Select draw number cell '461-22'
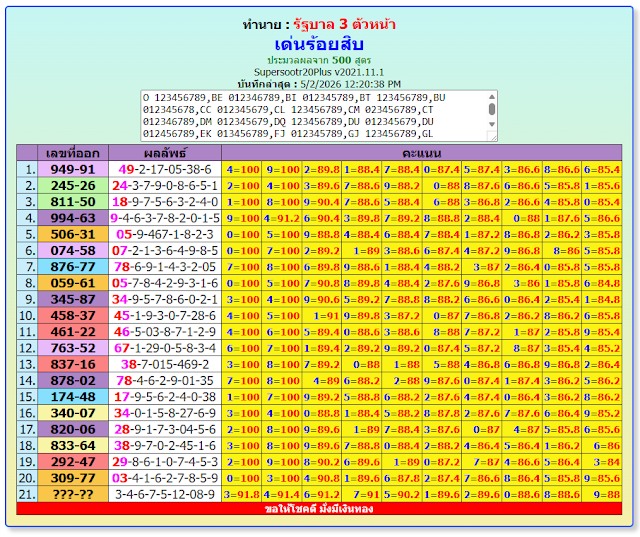The width and height of the screenshot is (640, 537). 73,332
